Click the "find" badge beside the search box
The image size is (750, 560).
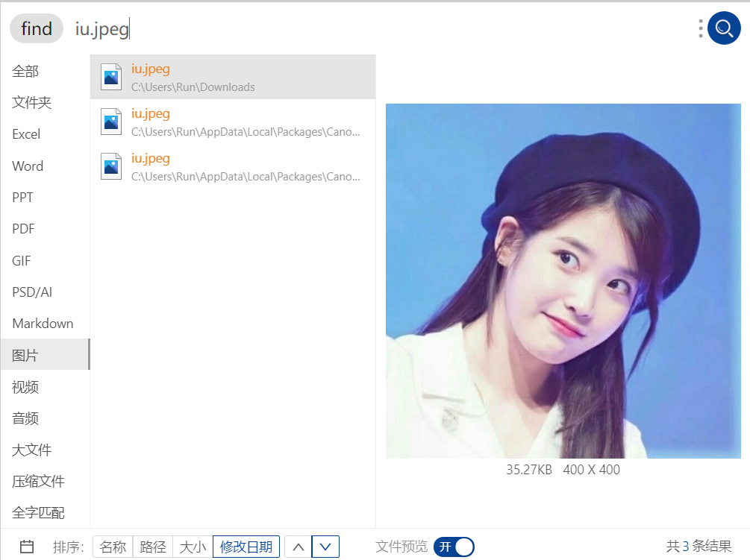36,28
